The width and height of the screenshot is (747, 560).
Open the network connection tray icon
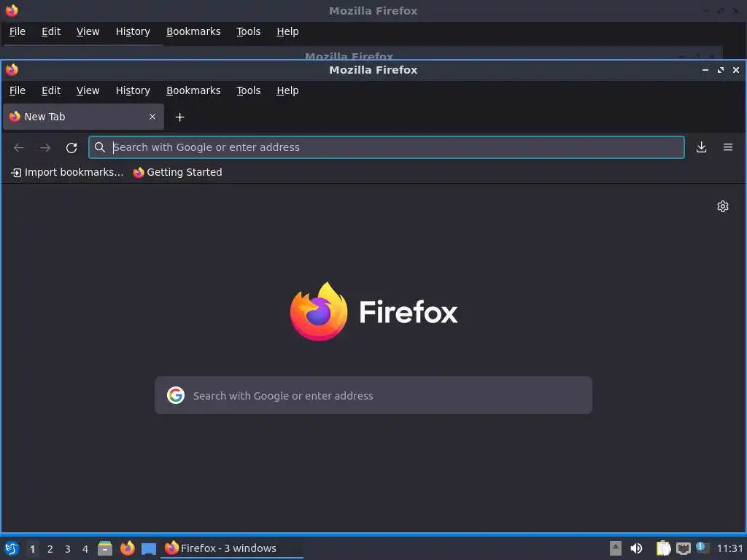pos(683,548)
